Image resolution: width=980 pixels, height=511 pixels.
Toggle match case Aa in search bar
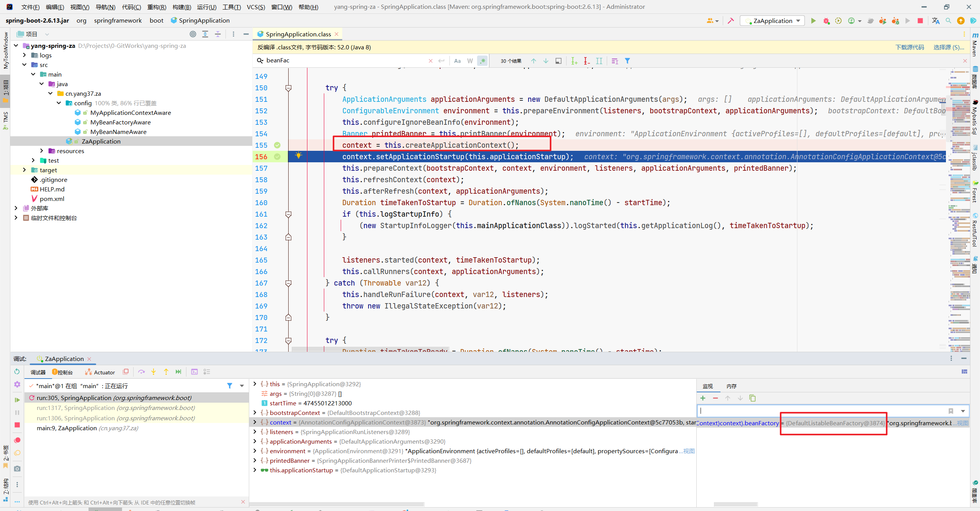pyautogui.click(x=457, y=61)
